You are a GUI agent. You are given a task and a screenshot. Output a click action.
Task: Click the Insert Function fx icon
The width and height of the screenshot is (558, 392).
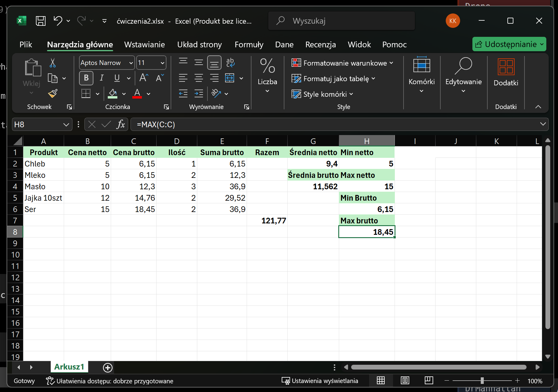[121, 124]
